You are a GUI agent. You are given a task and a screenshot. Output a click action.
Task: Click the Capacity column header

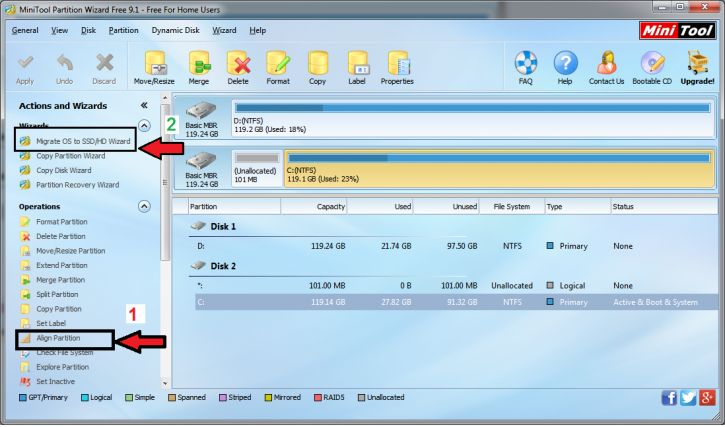click(x=314, y=207)
